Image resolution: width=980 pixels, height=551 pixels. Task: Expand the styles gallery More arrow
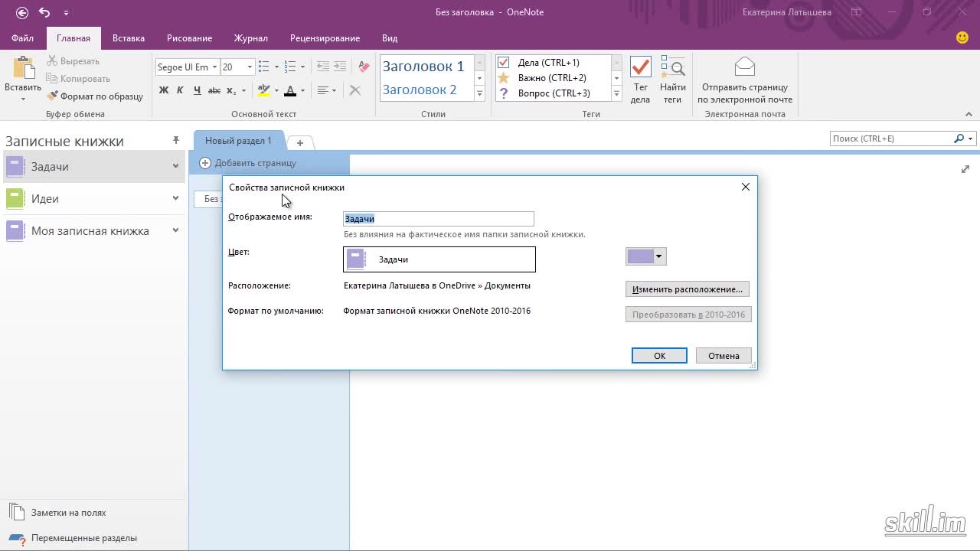(479, 94)
